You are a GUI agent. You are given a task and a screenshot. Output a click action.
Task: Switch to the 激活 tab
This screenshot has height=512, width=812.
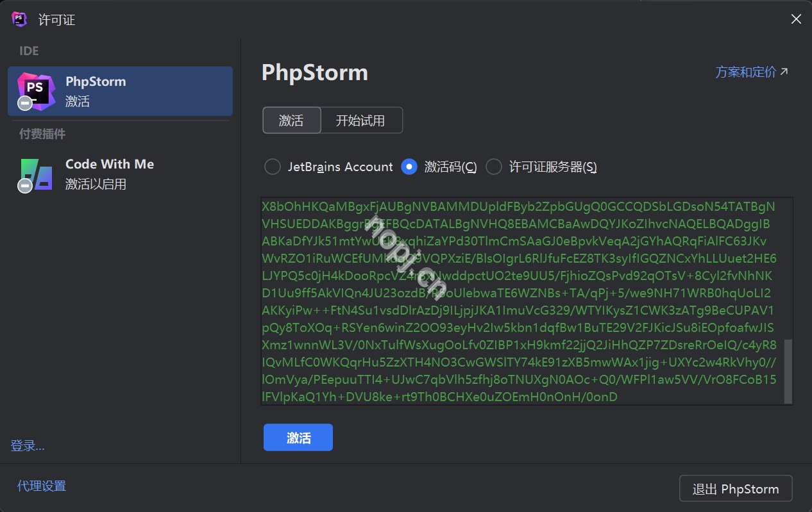click(291, 120)
